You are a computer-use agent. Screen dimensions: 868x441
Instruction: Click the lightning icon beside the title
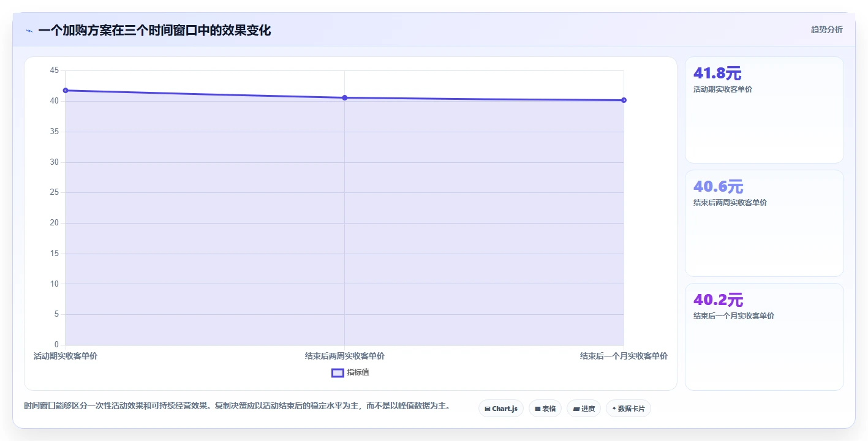29,31
